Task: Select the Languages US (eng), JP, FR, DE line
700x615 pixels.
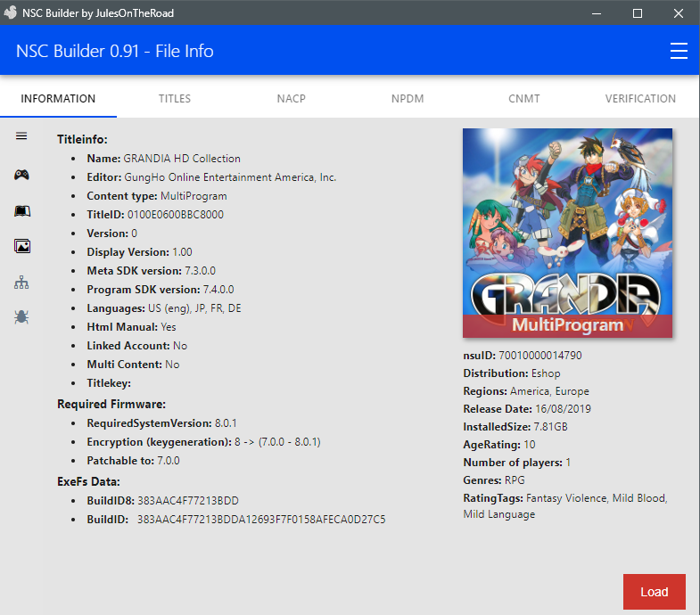Action: pos(164,308)
